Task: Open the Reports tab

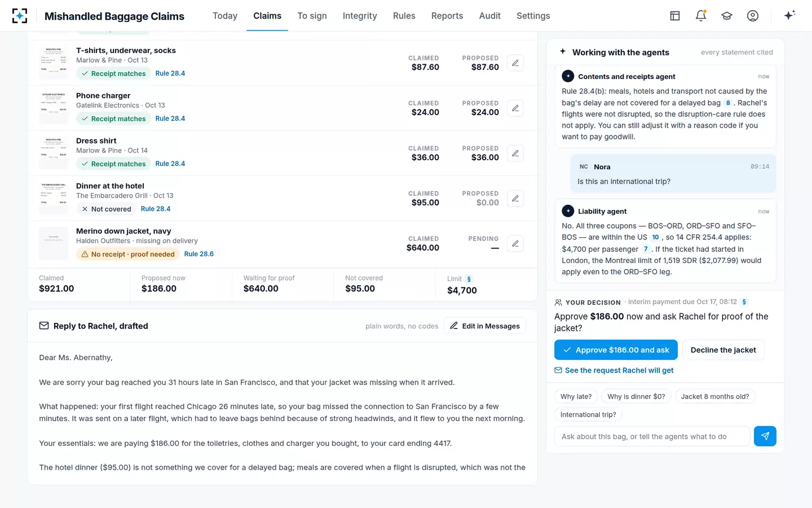Action: tap(447, 16)
